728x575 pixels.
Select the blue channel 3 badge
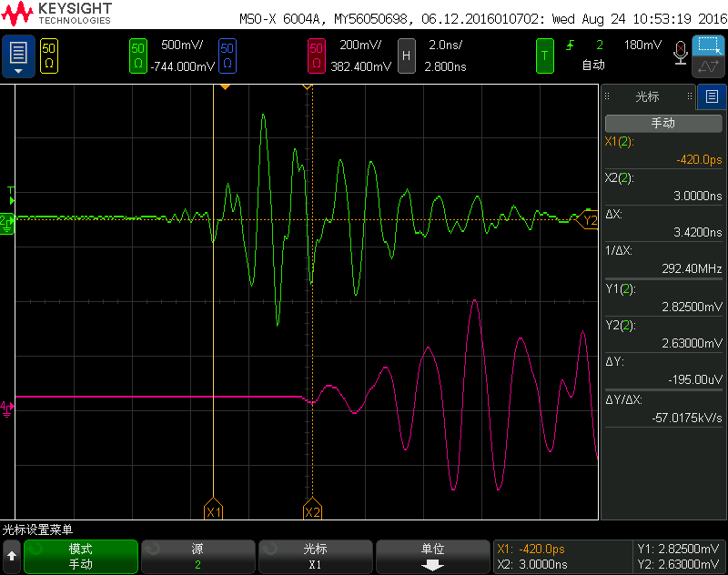[227, 55]
